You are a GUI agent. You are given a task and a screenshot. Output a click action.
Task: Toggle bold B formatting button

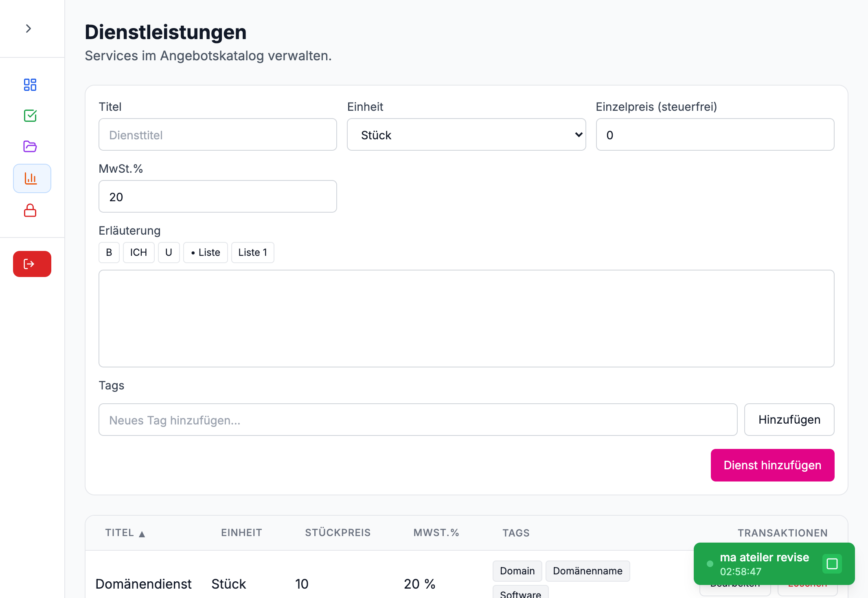[109, 253]
